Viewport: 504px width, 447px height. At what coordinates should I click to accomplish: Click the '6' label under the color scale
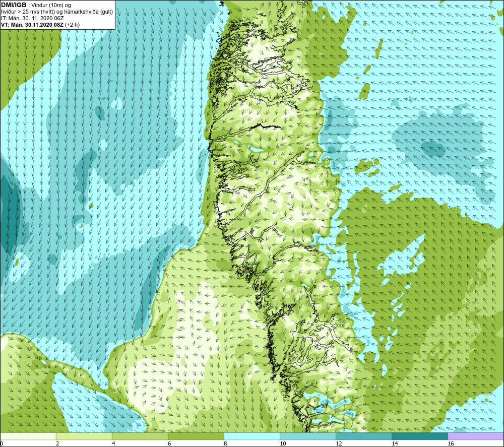point(169,444)
